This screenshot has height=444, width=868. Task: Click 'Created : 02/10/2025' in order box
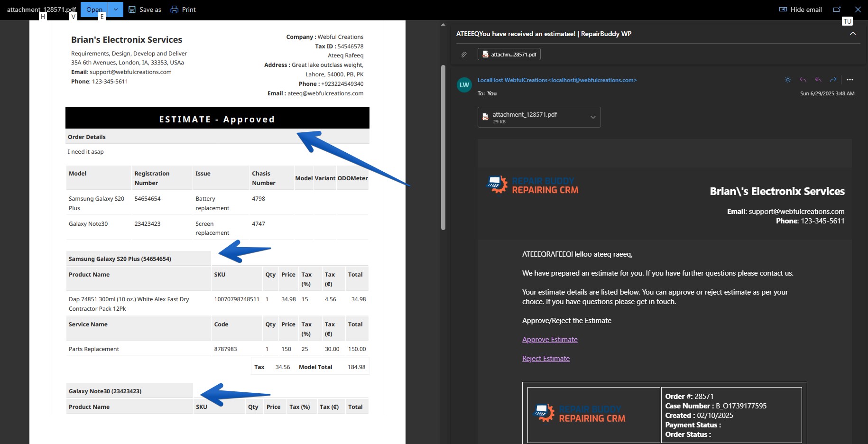(x=699, y=416)
